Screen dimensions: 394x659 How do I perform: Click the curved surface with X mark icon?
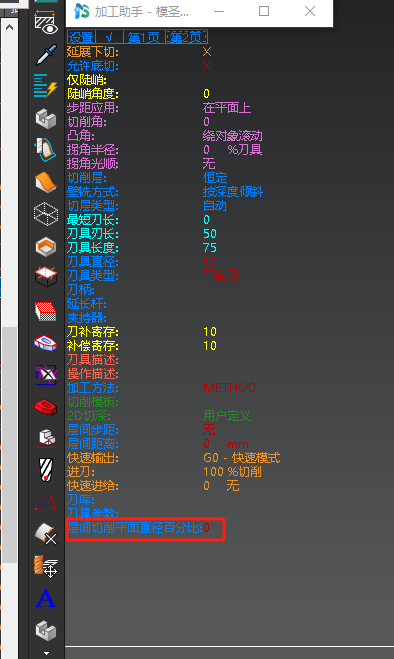(45, 534)
